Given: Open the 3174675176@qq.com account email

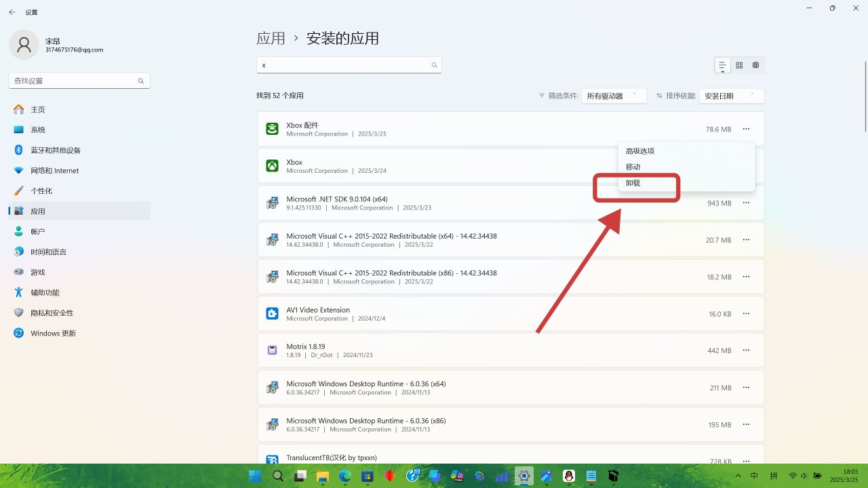Looking at the screenshot, I should (74, 50).
